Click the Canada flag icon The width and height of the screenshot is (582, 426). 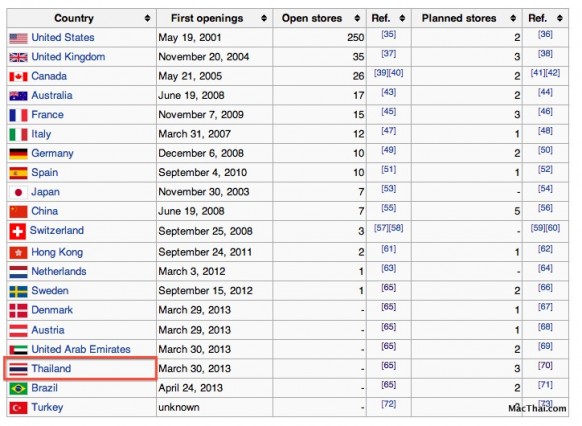click(18, 77)
